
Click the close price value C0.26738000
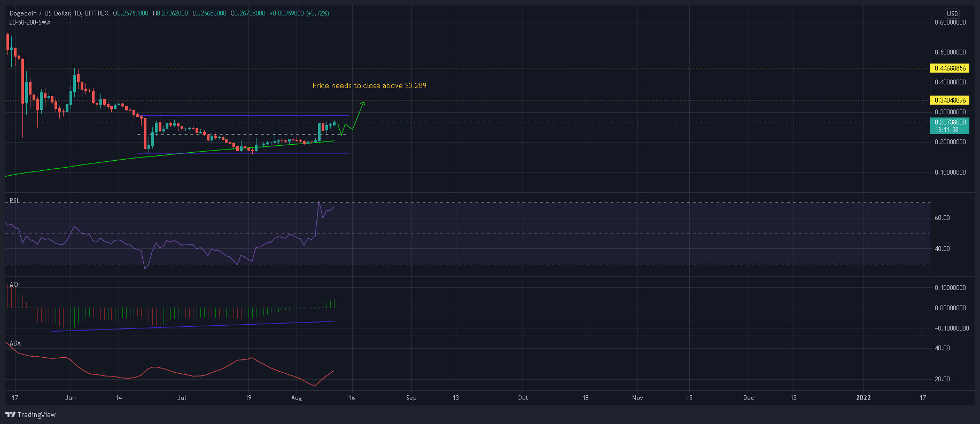[248, 13]
